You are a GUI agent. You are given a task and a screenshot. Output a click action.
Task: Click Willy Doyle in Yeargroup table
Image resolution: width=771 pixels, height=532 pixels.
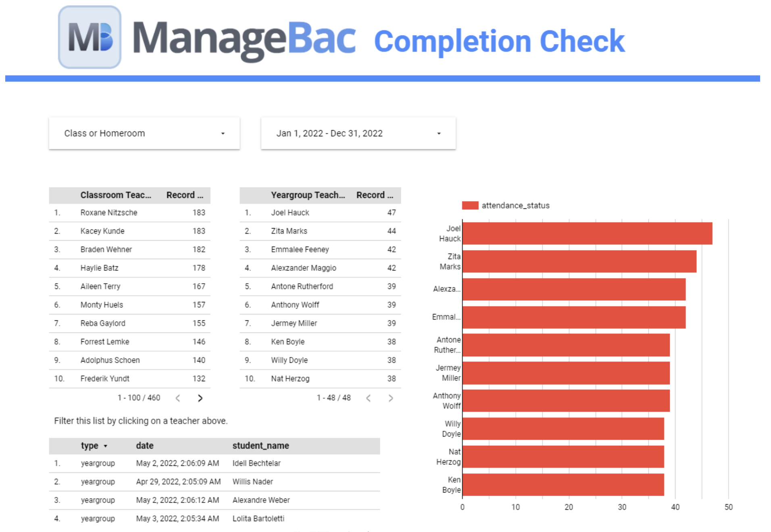pos(320,360)
